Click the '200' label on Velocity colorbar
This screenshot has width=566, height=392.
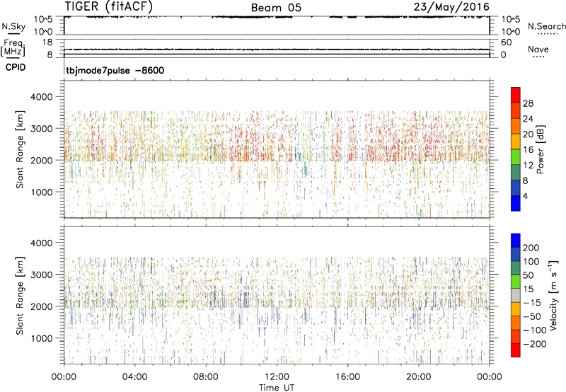531,248
